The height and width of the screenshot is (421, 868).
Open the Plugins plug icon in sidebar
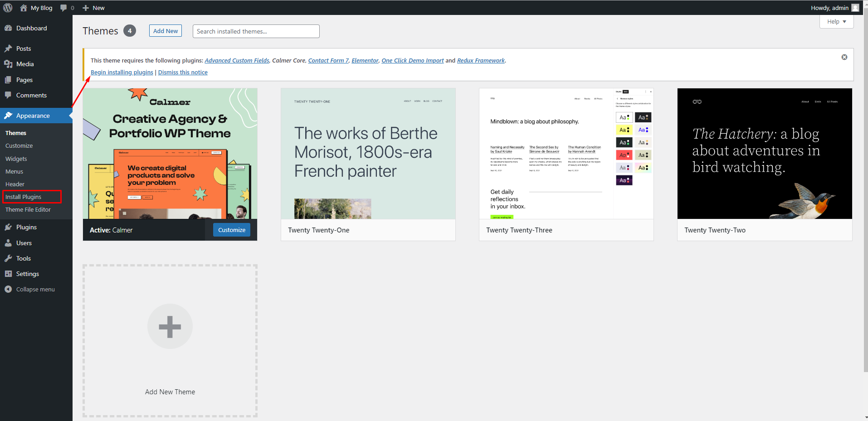pos(10,227)
